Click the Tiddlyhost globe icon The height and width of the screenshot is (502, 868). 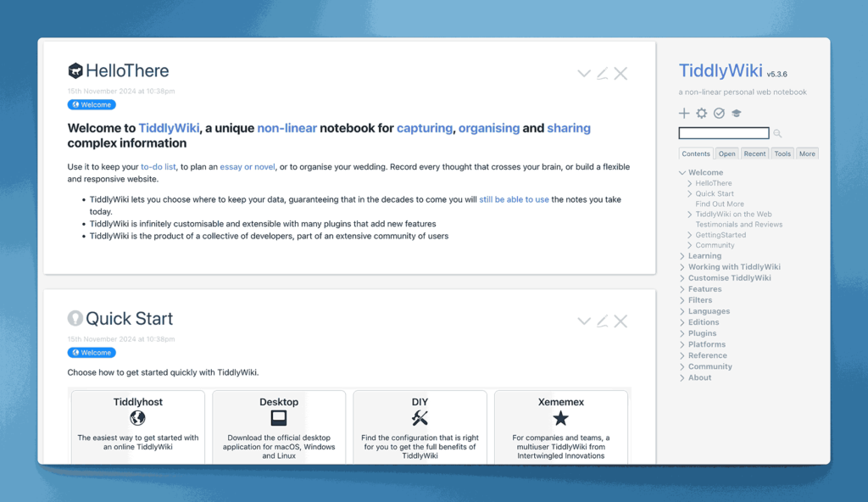pyautogui.click(x=138, y=418)
